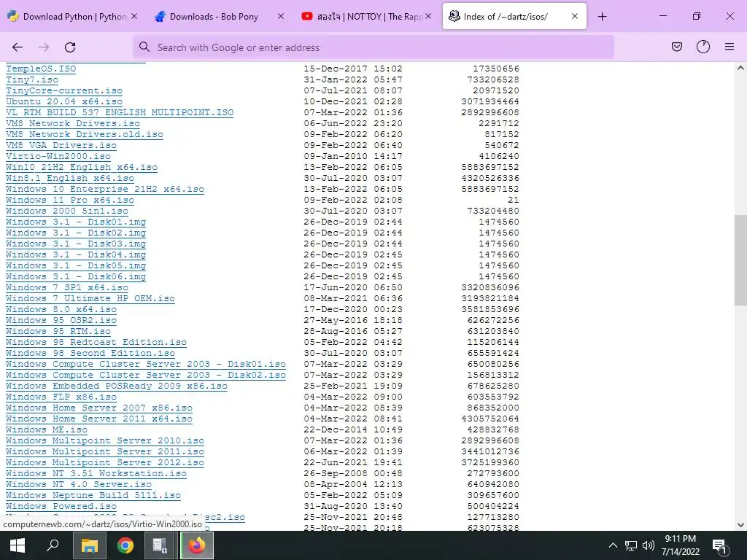
Task: Click the scrollbar up arrow
Action: [x=740, y=68]
